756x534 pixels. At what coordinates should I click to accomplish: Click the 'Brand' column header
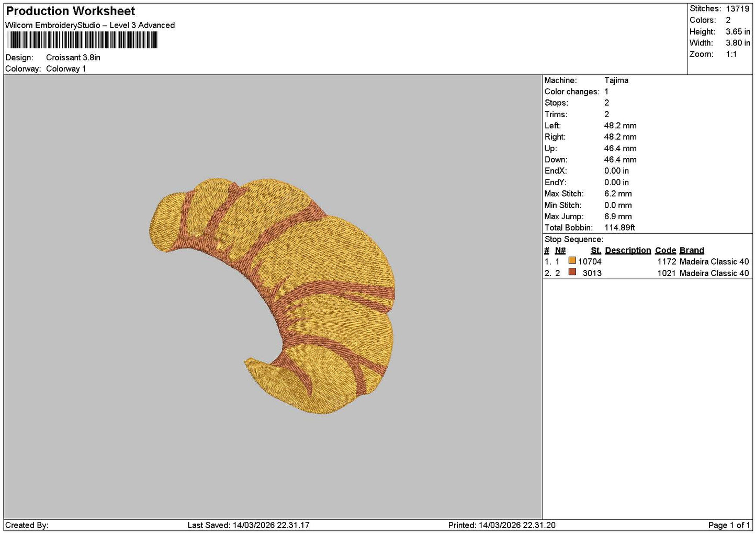pyautogui.click(x=692, y=251)
